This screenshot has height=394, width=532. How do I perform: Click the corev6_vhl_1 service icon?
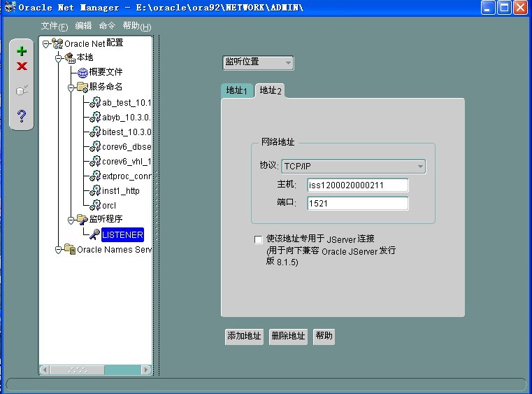[x=95, y=161]
